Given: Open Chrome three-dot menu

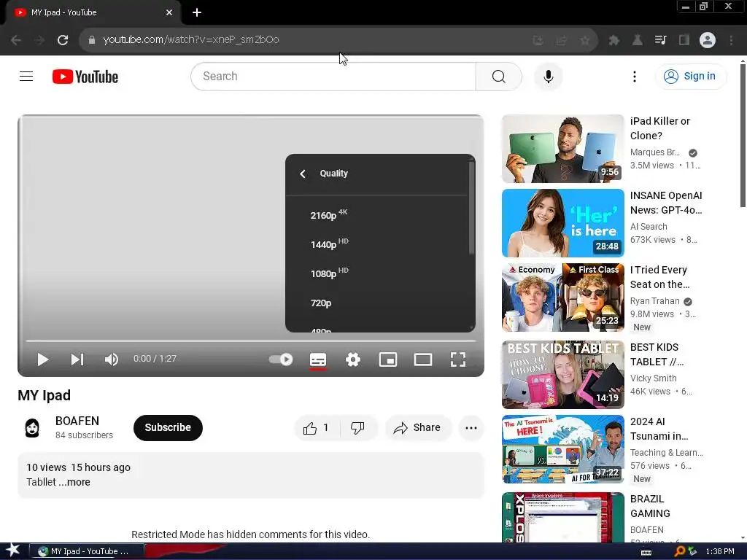Looking at the screenshot, I should click(731, 40).
